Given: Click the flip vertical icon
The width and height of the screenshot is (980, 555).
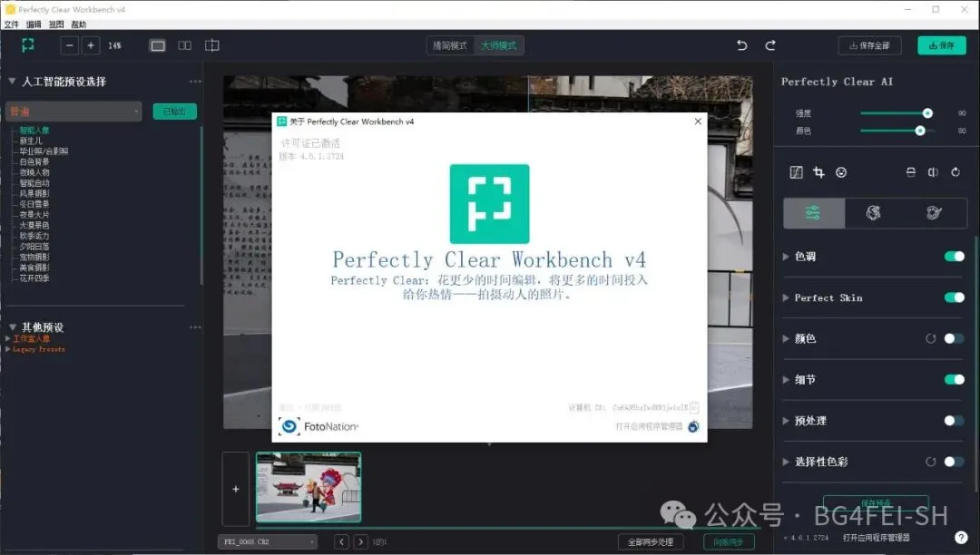Looking at the screenshot, I should coord(911,172).
